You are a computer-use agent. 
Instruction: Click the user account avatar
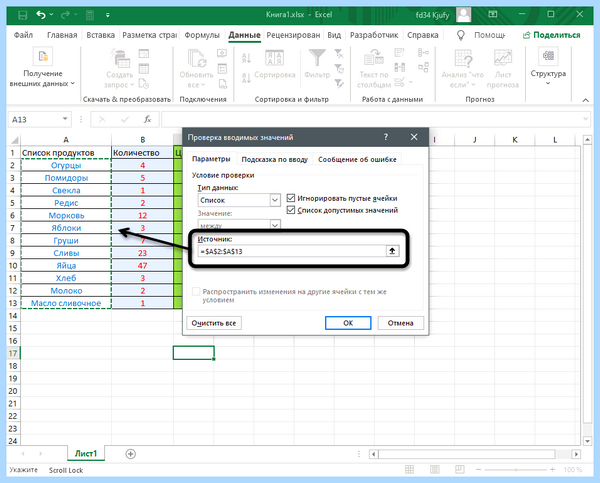(x=464, y=15)
